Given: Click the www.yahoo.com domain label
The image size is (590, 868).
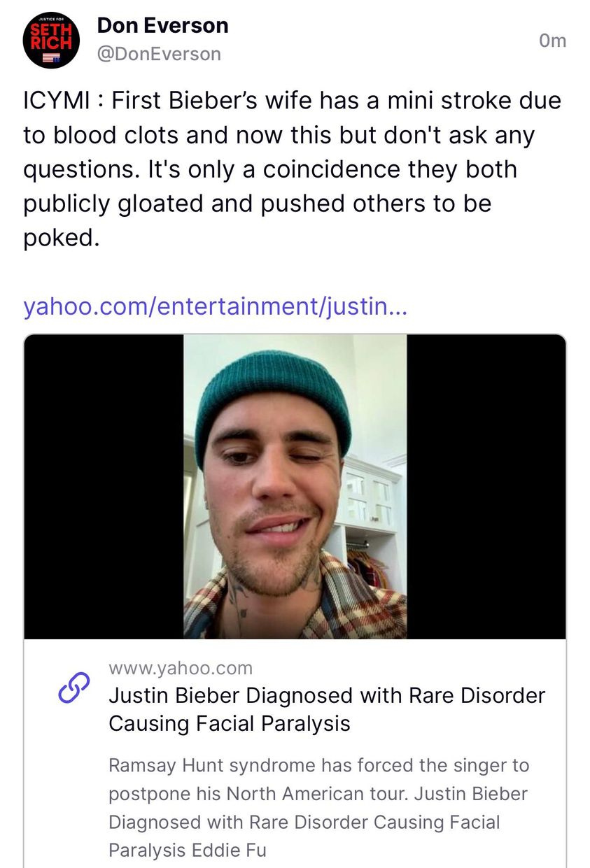Looking at the screenshot, I should (181, 668).
